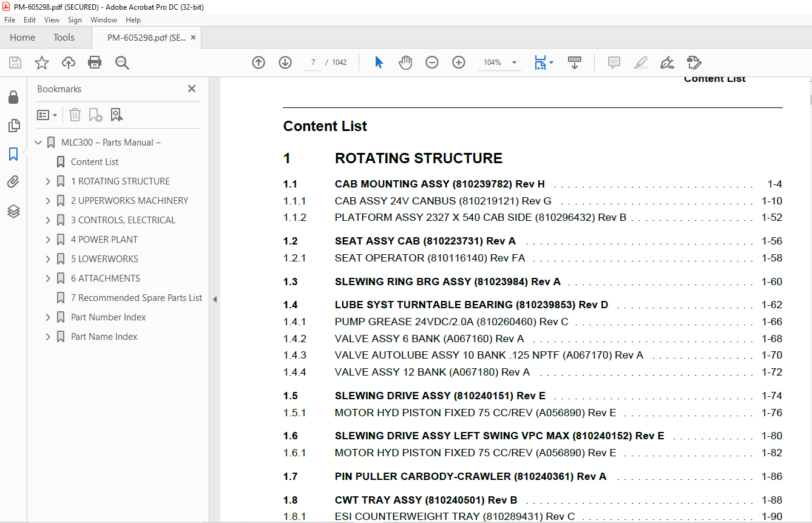
Task: Open the Sign document pen icon
Action: 667,62
